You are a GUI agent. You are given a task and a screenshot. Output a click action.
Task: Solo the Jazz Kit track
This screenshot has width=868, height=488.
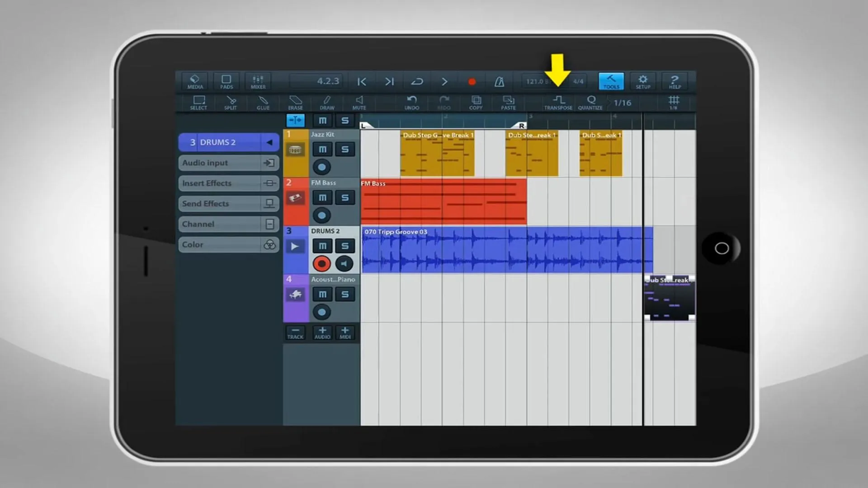pyautogui.click(x=344, y=149)
